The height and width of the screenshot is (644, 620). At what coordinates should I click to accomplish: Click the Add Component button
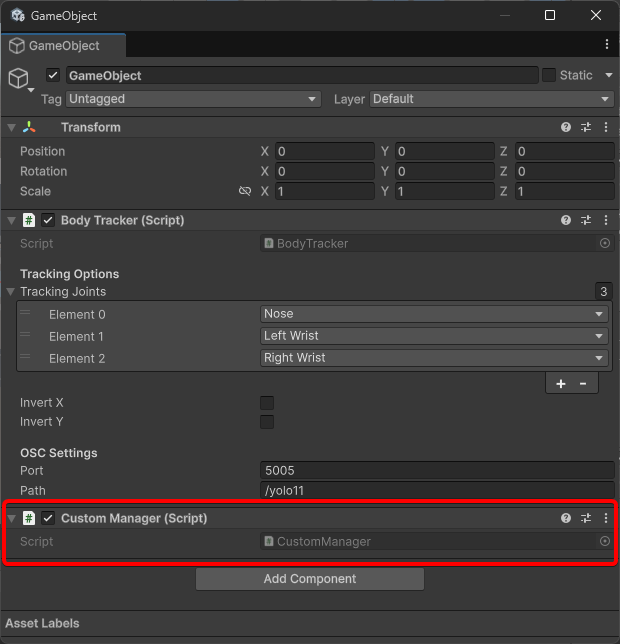tap(310, 579)
